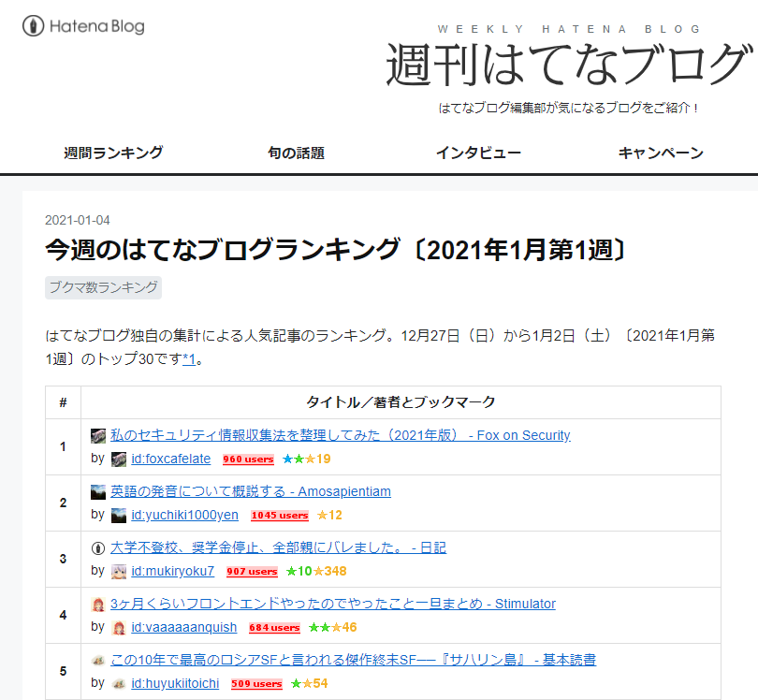Go to the インタビュー menu item
758x700 pixels.
point(478,153)
